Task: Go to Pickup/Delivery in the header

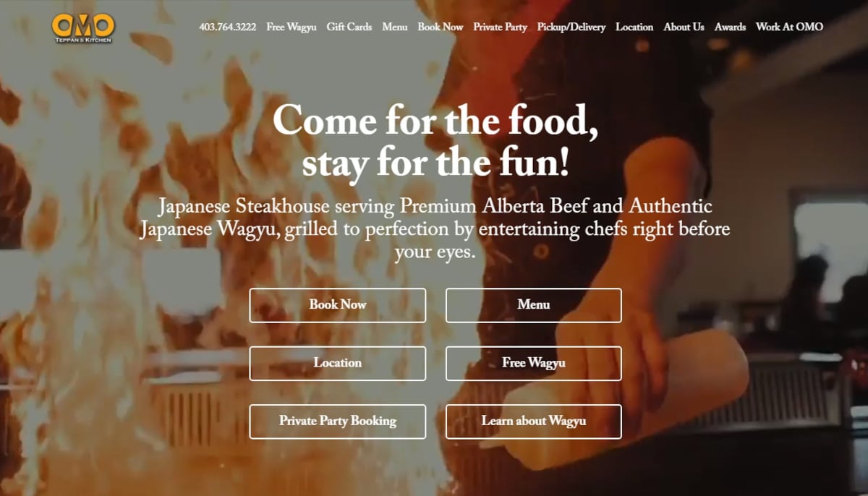Action: pos(571,27)
